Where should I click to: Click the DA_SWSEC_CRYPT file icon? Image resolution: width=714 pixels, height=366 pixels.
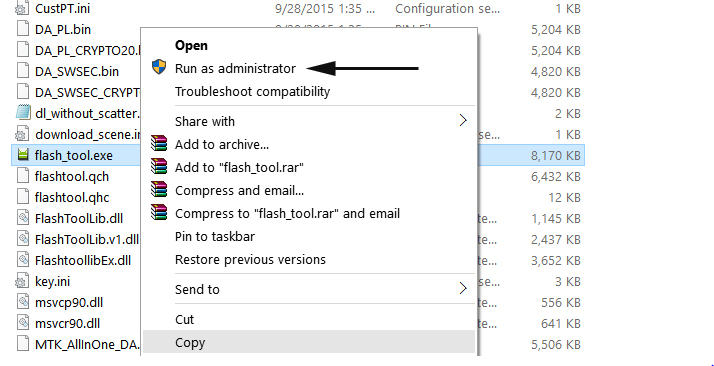coord(22,92)
